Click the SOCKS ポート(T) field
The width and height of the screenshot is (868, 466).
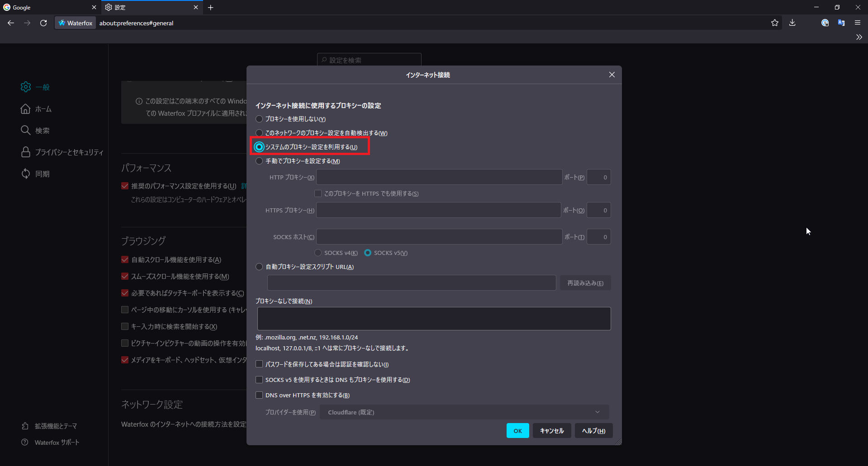(599, 237)
